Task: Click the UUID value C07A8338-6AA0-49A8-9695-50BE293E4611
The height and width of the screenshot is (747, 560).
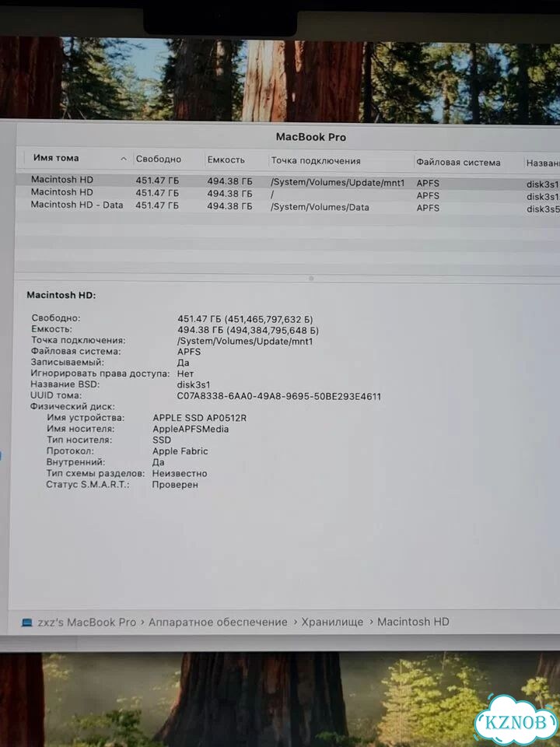Action: coord(278,396)
